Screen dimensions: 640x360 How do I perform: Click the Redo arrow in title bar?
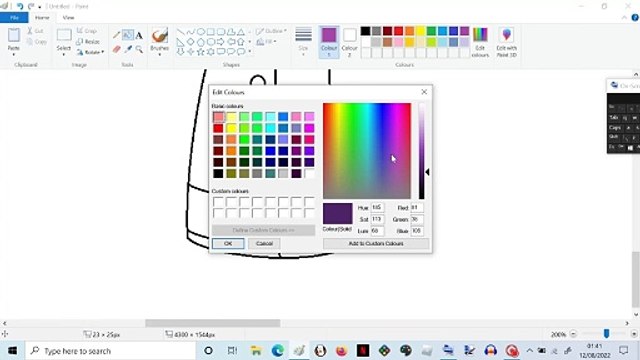pyautogui.click(x=31, y=6)
